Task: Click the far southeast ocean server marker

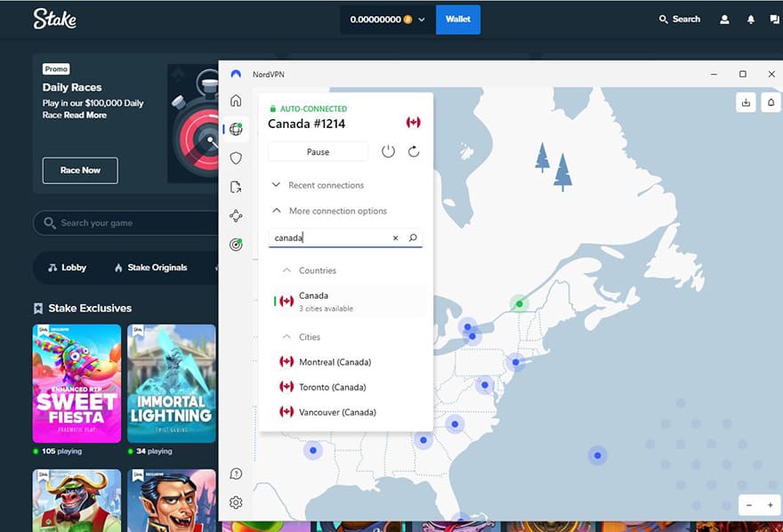Action: click(x=598, y=455)
